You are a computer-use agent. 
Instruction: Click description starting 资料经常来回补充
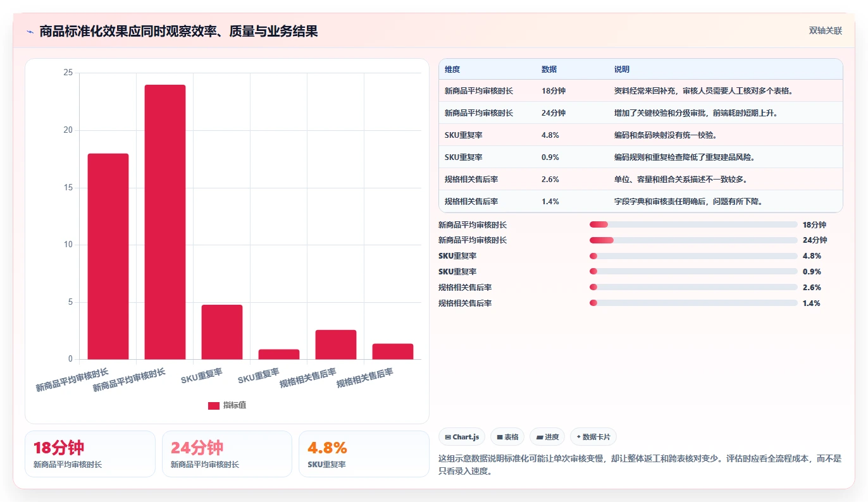704,91
